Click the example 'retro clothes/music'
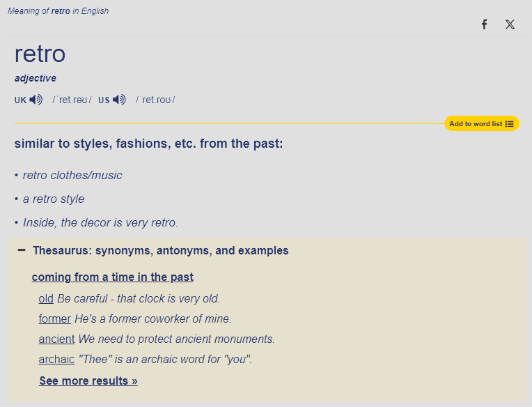 tap(72, 175)
